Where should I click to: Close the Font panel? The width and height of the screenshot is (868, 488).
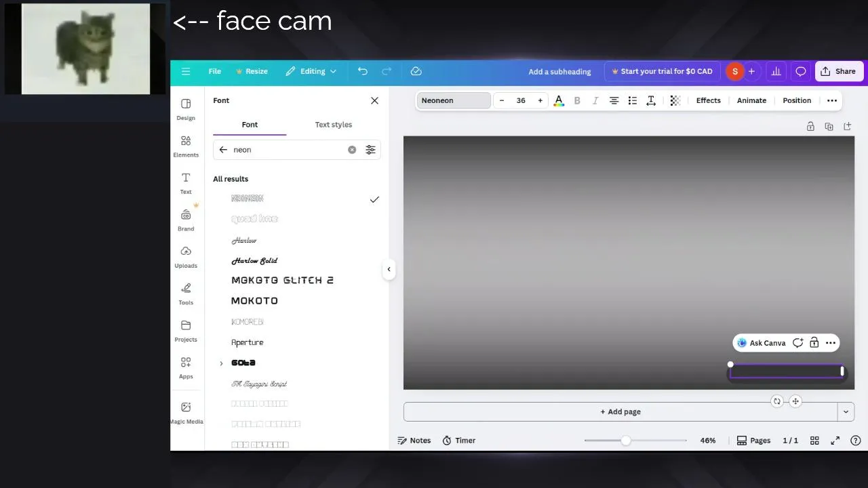374,100
